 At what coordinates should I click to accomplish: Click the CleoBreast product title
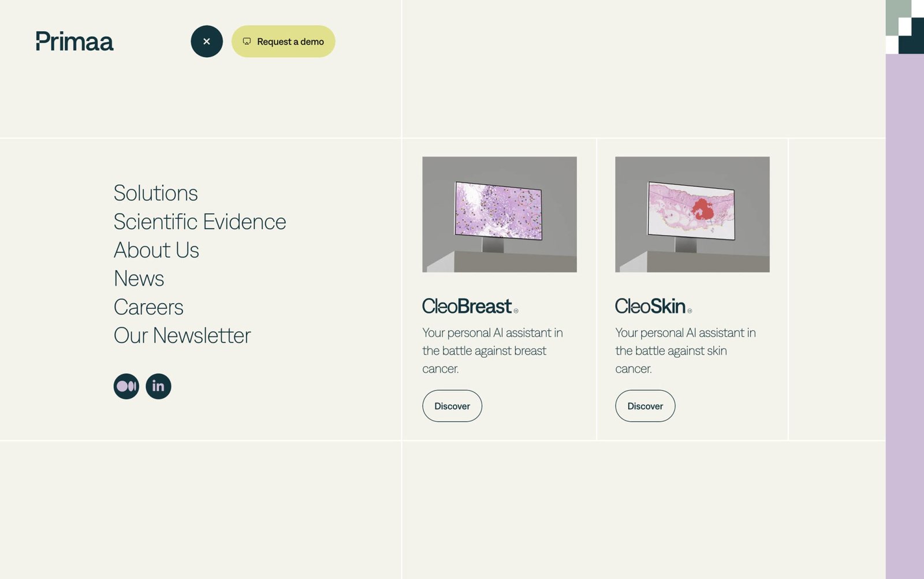click(x=468, y=306)
